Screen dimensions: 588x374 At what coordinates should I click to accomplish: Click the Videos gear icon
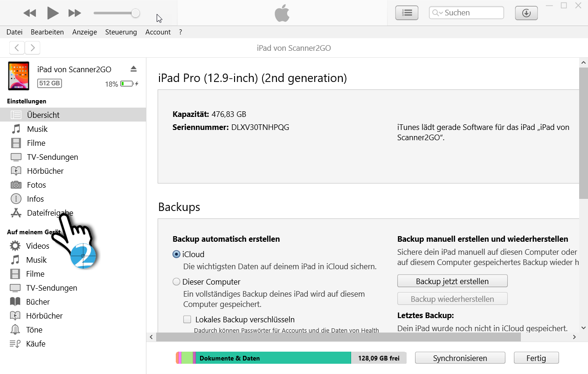tap(15, 246)
